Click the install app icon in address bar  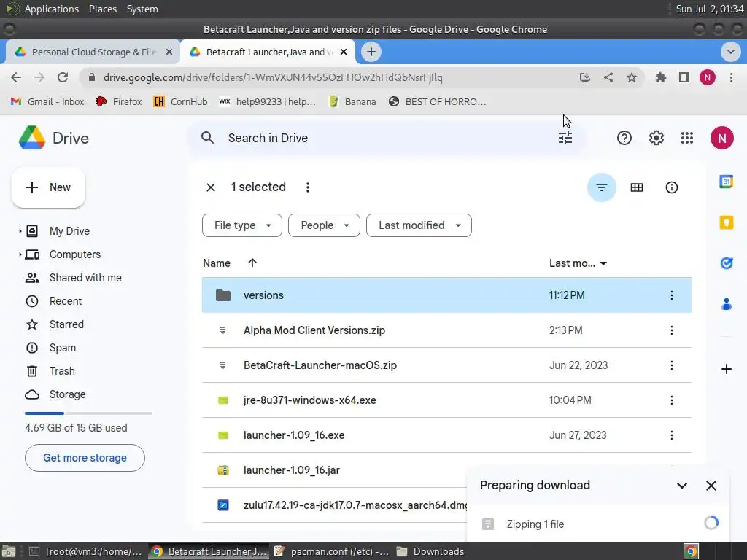[x=584, y=77]
